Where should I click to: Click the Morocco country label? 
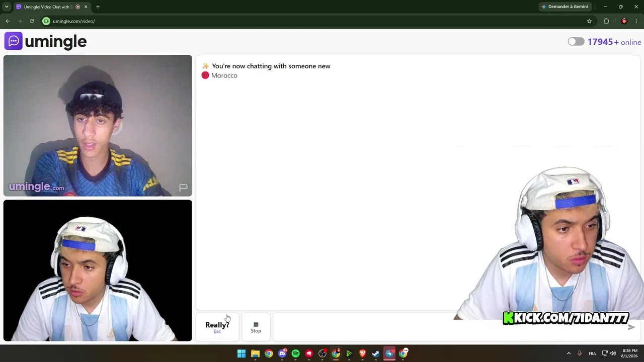(224, 75)
